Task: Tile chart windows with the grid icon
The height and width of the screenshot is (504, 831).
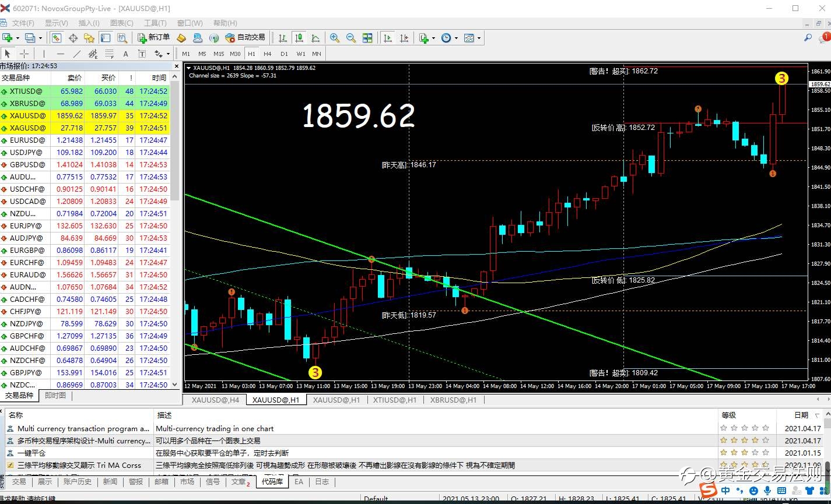Action: [x=367, y=38]
